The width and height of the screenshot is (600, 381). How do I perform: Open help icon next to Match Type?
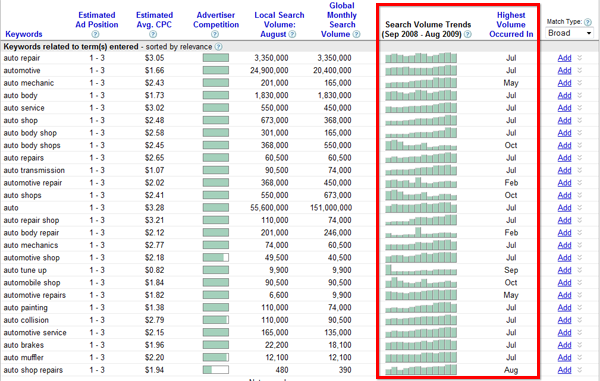(x=588, y=22)
